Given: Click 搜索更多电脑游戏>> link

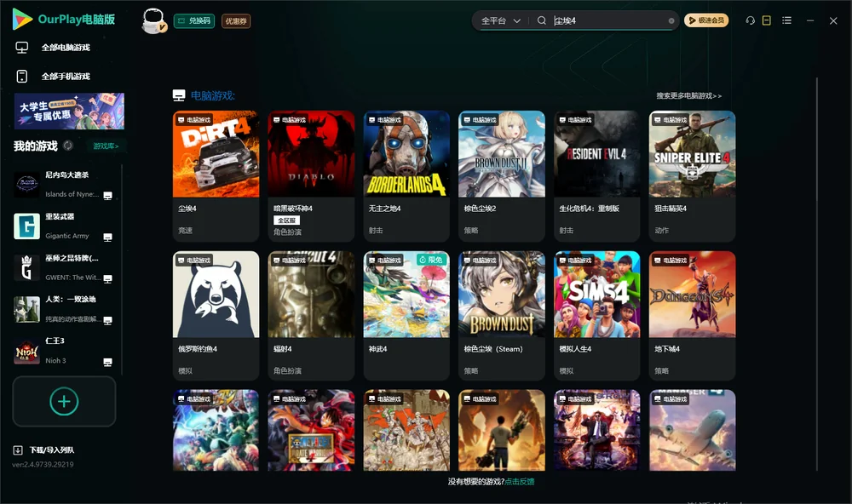Looking at the screenshot, I should 688,95.
